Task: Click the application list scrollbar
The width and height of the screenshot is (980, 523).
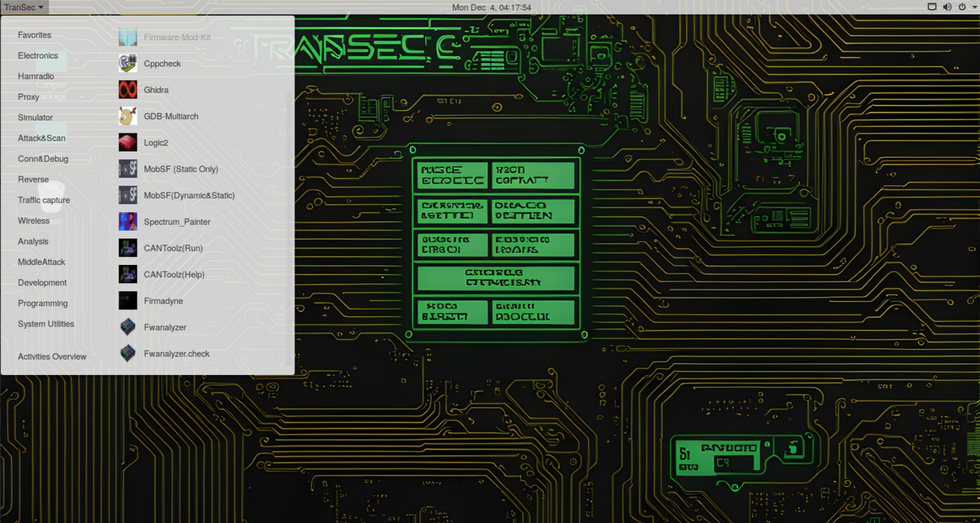Action: tap(289, 228)
